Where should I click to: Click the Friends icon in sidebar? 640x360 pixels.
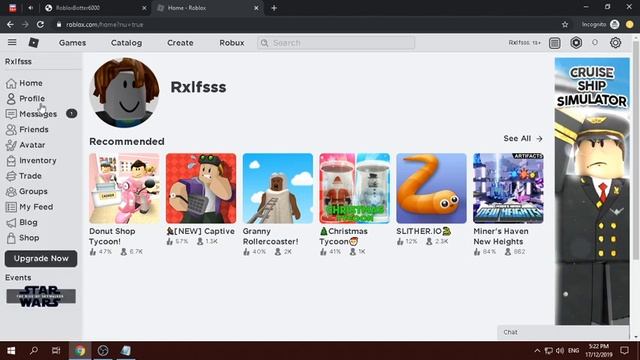11,130
